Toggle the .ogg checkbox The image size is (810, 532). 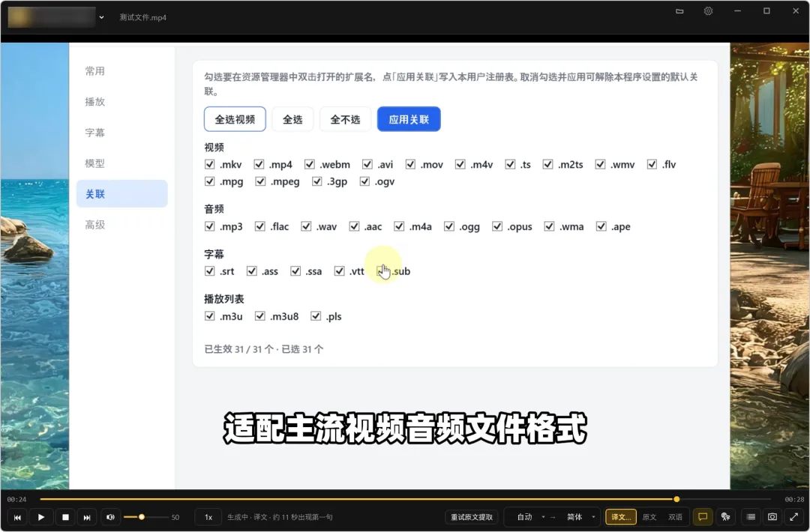coord(449,226)
